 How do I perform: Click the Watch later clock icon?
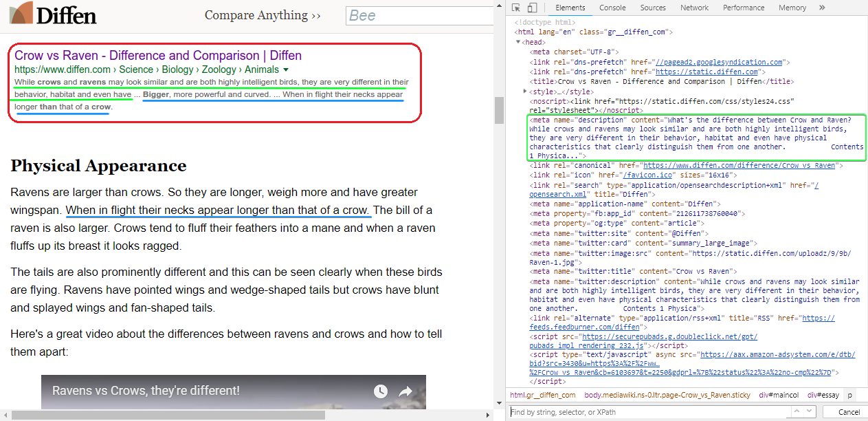click(x=380, y=391)
